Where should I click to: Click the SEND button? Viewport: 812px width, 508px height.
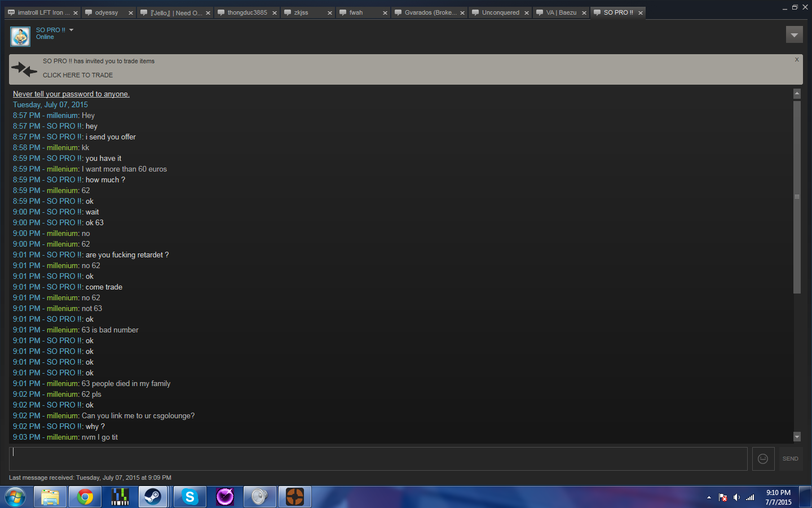790,459
